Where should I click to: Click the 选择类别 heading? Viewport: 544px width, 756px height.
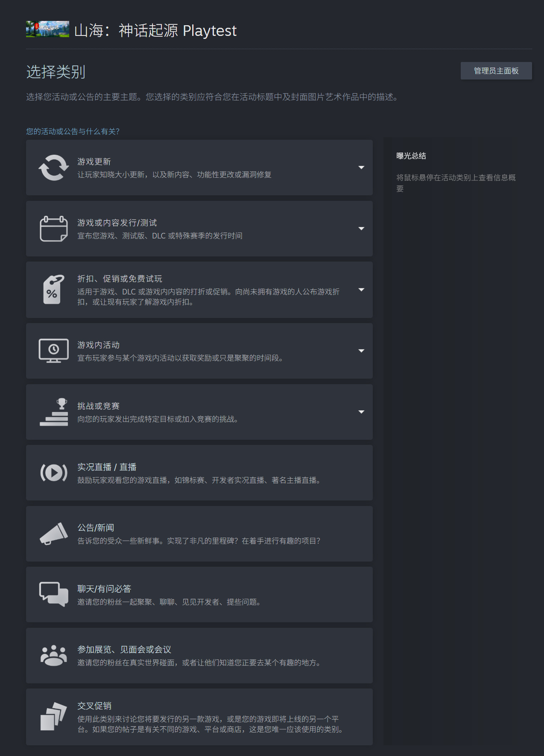coord(56,72)
